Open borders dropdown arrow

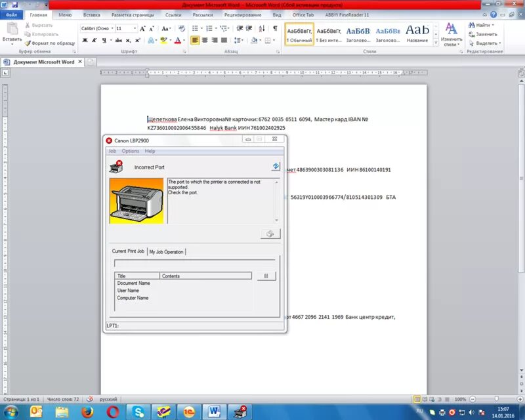pyautogui.click(x=274, y=40)
